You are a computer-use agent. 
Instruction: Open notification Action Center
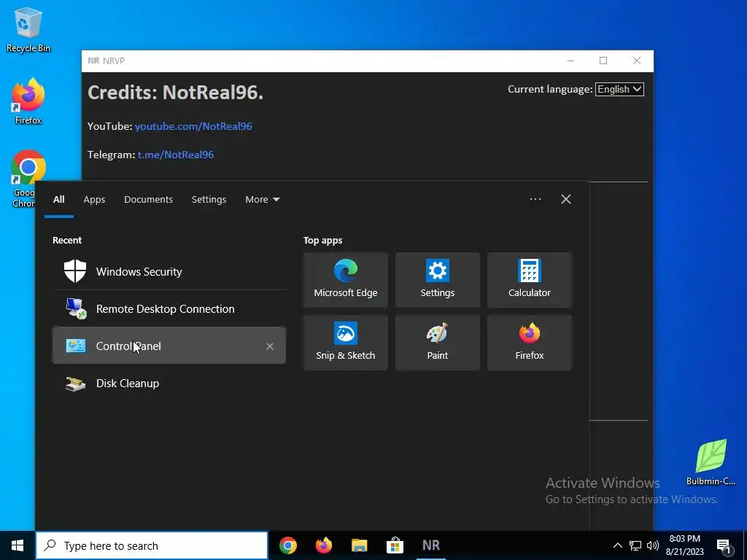pos(724,545)
